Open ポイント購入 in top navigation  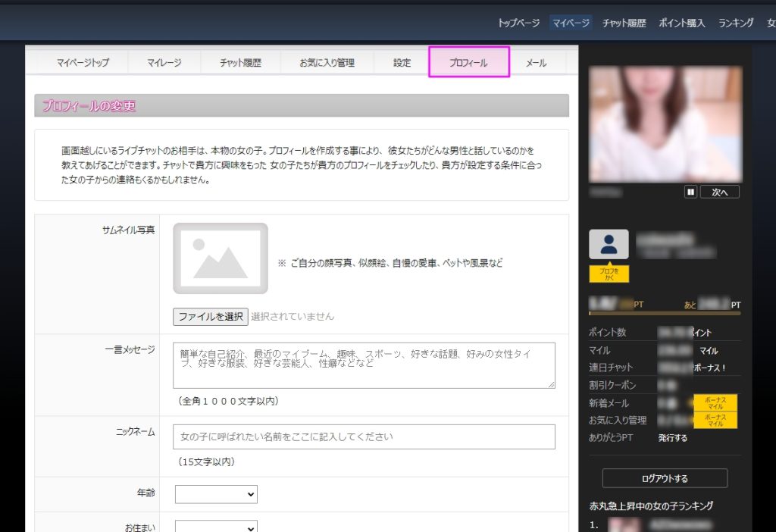click(681, 23)
